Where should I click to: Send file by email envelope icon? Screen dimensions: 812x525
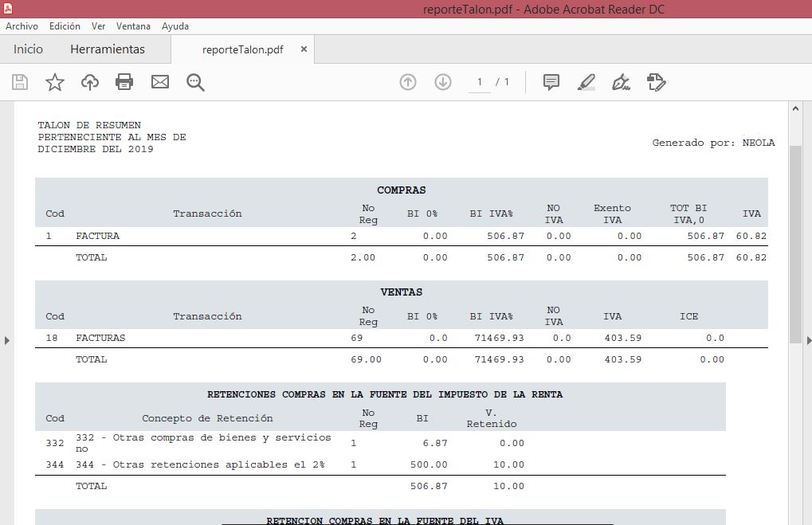(x=160, y=82)
